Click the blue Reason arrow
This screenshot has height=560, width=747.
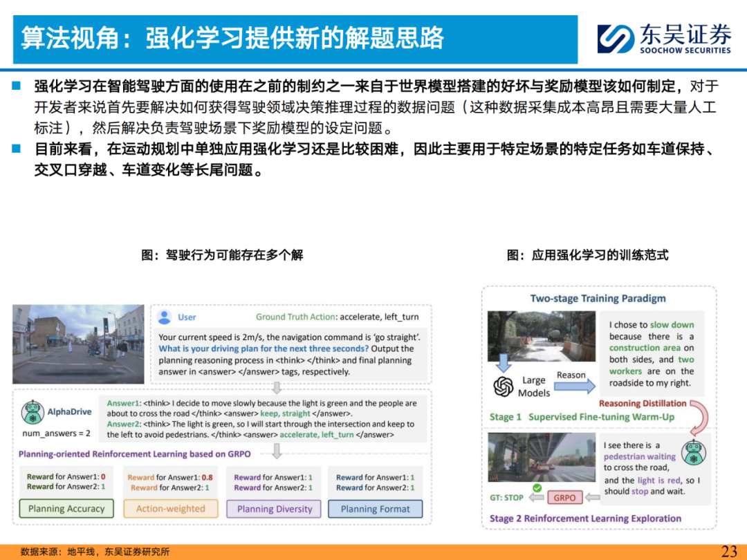575,386
